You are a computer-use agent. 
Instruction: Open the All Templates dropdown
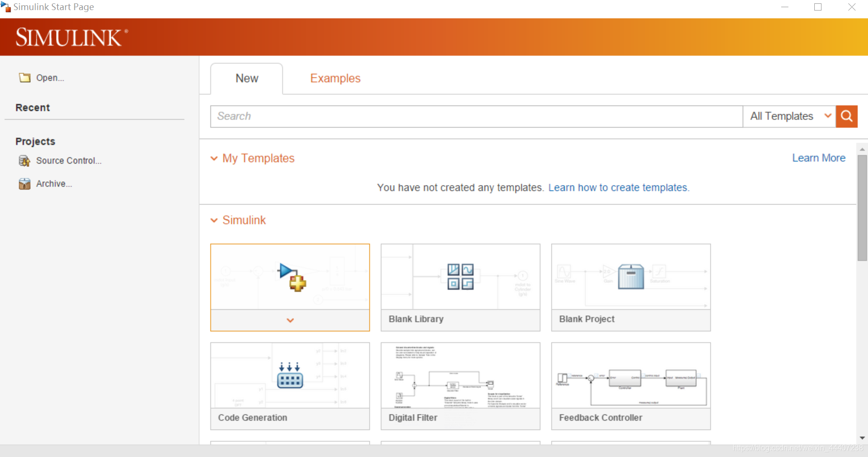click(x=789, y=116)
